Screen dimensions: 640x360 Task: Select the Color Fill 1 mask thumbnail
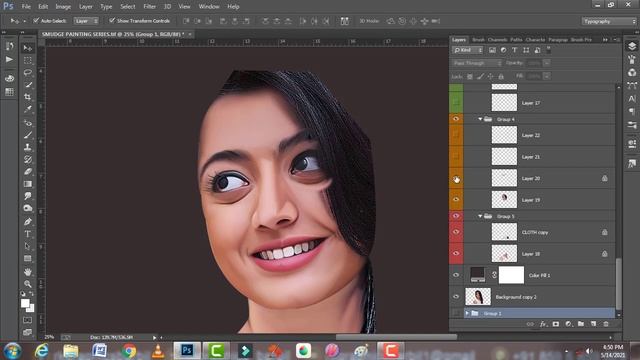[x=511, y=275]
